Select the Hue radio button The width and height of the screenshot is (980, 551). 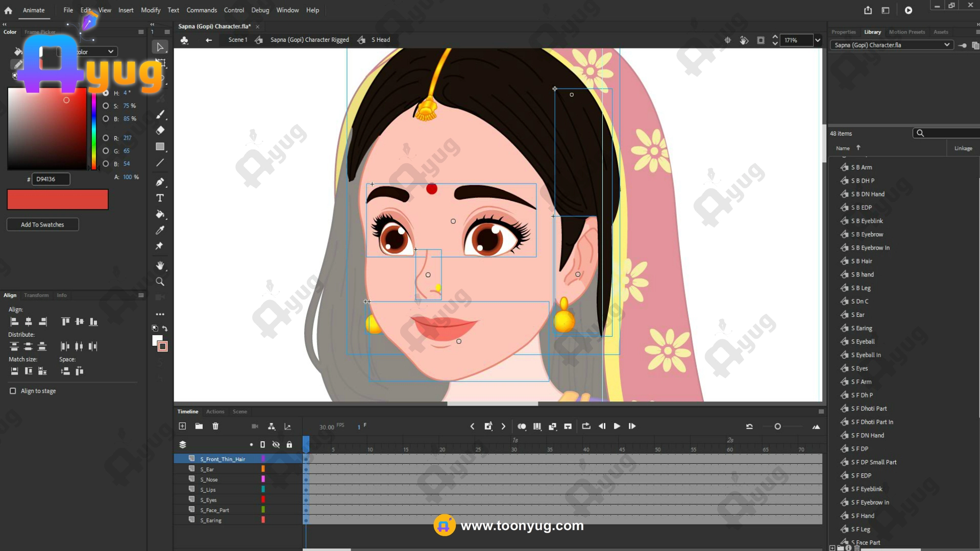point(106,93)
